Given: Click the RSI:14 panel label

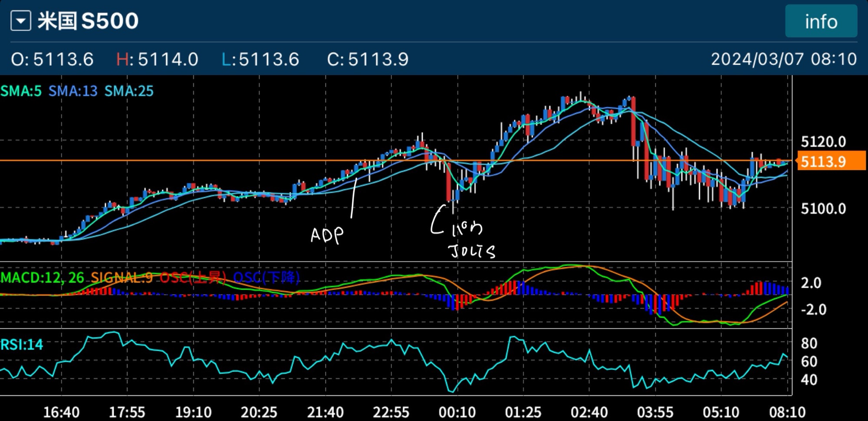Looking at the screenshot, I should tap(22, 345).
